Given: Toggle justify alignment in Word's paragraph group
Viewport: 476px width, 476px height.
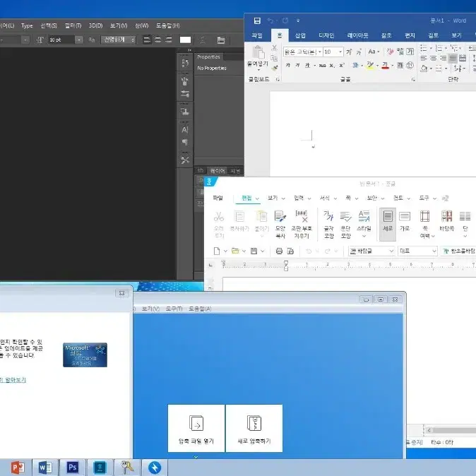Looking at the screenshot, I should pos(453,58).
